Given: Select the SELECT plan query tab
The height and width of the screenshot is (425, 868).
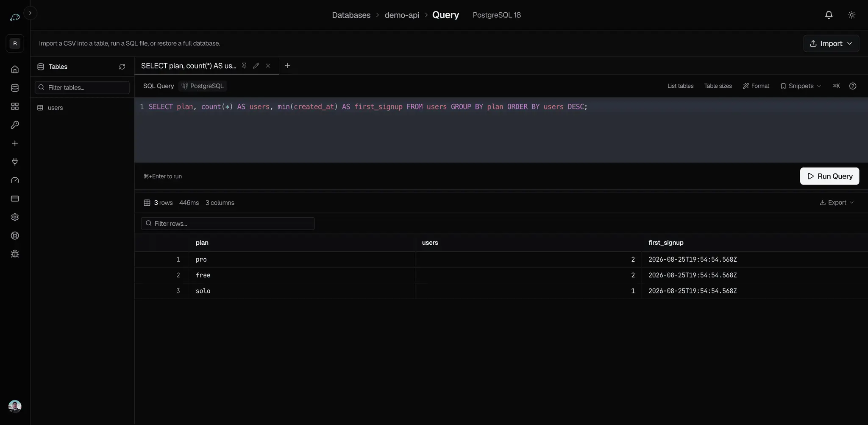Looking at the screenshot, I should pos(189,66).
